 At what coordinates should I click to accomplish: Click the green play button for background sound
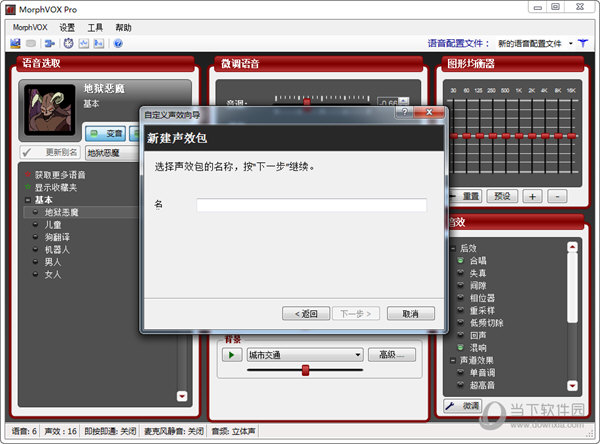[232, 355]
